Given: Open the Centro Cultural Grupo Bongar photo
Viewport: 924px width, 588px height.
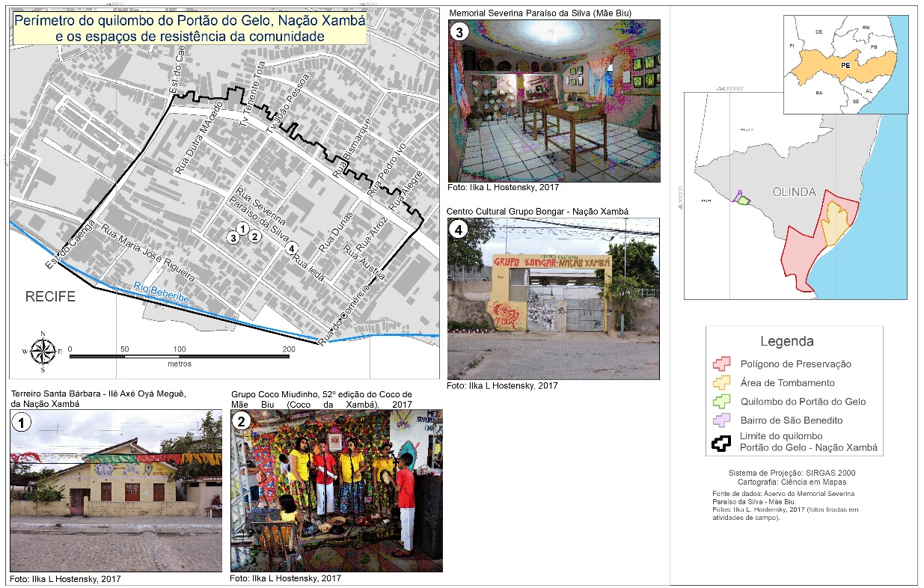Looking at the screenshot, I should click(553, 298).
